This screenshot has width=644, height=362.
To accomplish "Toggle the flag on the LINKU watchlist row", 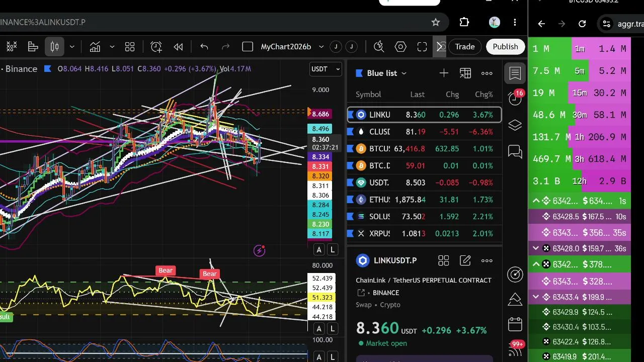I will pyautogui.click(x=350, y=115).
